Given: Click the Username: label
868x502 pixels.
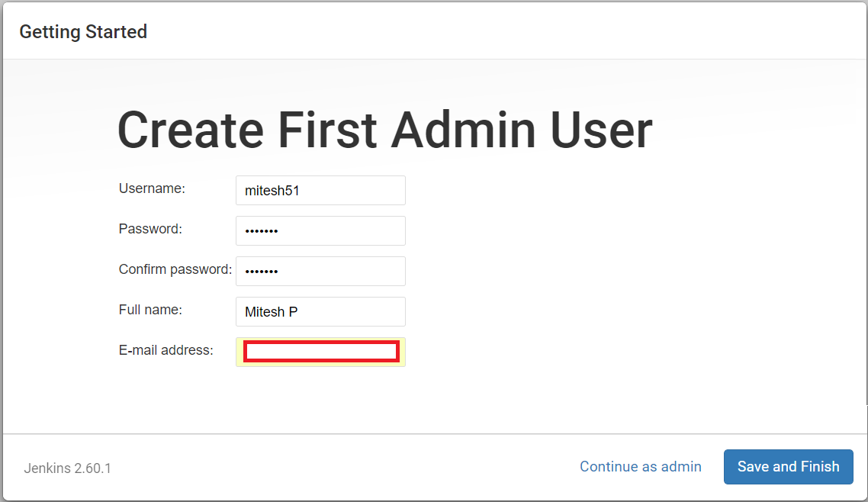Looking at the screenshot, I should point(152,188).
